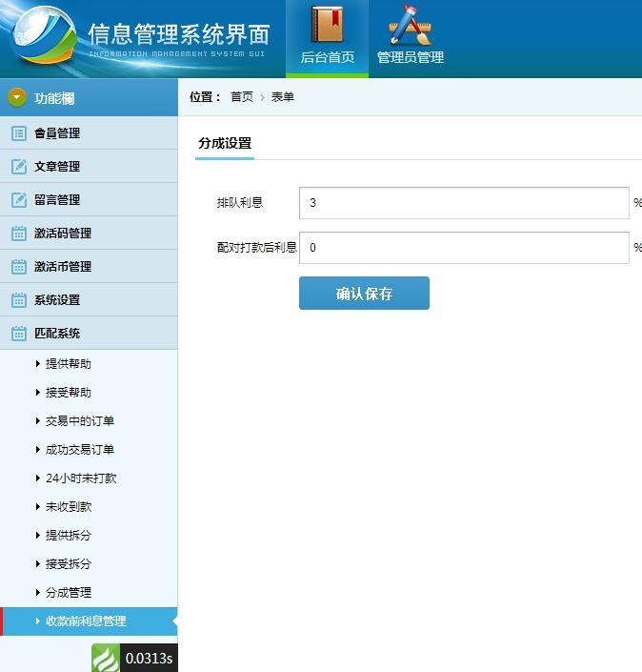Image resolution: width=642 pixels, height=672 pixels.
Task: Open the 交易中的订单 submenu item
Action: click(x=80, y=421)
